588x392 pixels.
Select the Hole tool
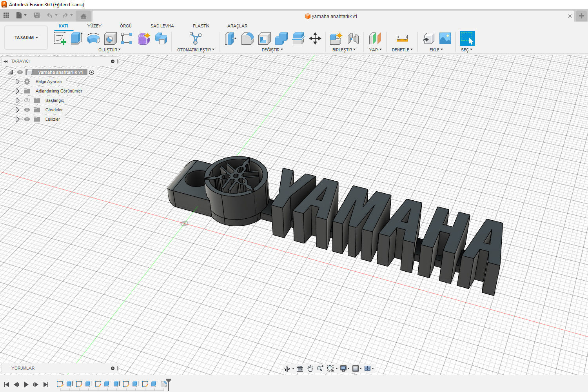click(110, 38)
